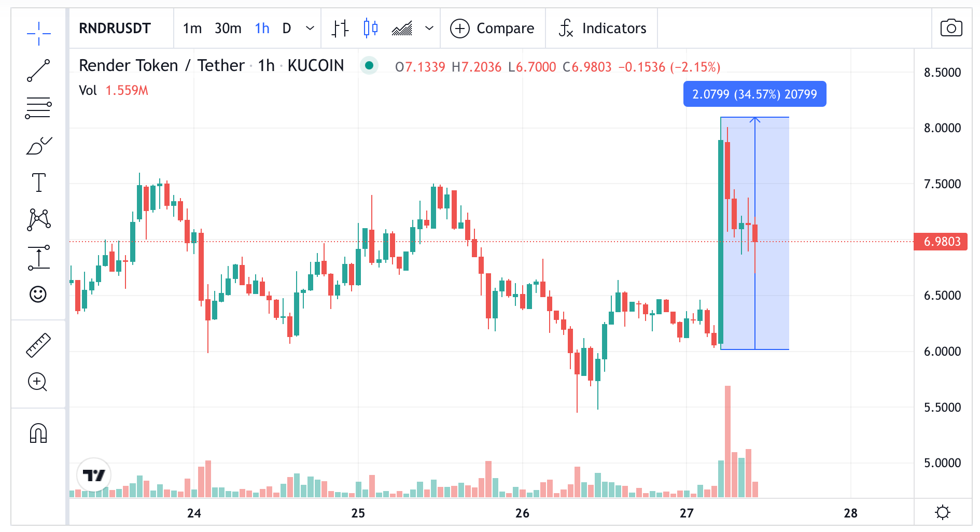Expand the time interval dropdown

coord(310,28)
